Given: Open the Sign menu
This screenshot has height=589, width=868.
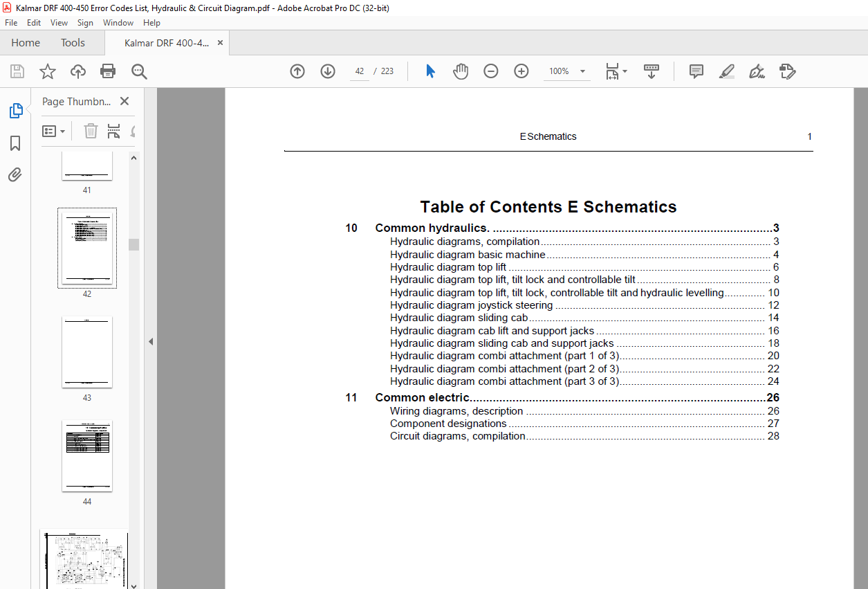Looking at the screenshot, I should click(x=85, y=23).
